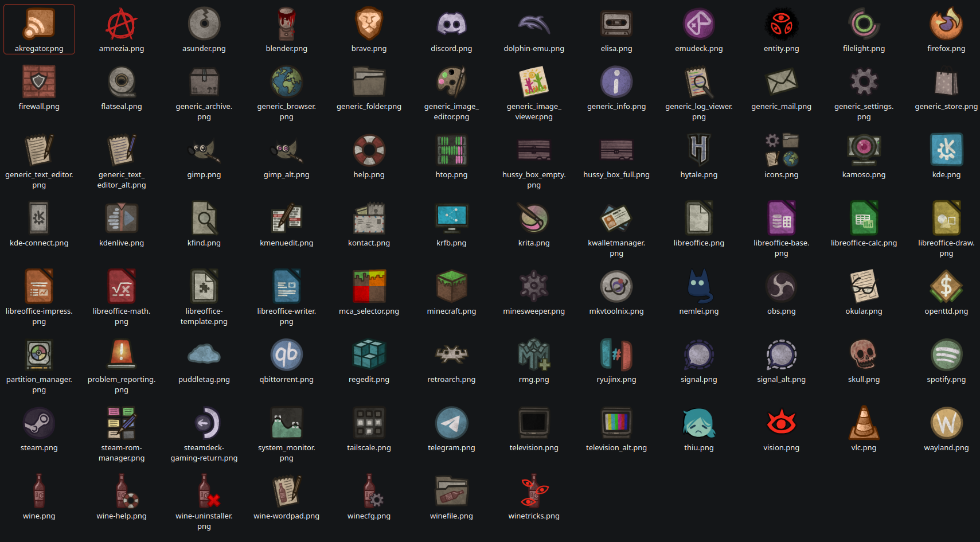Select the problem_reporting warning siren icon
This screenshot has height=542, width=980.
[122, 354]
